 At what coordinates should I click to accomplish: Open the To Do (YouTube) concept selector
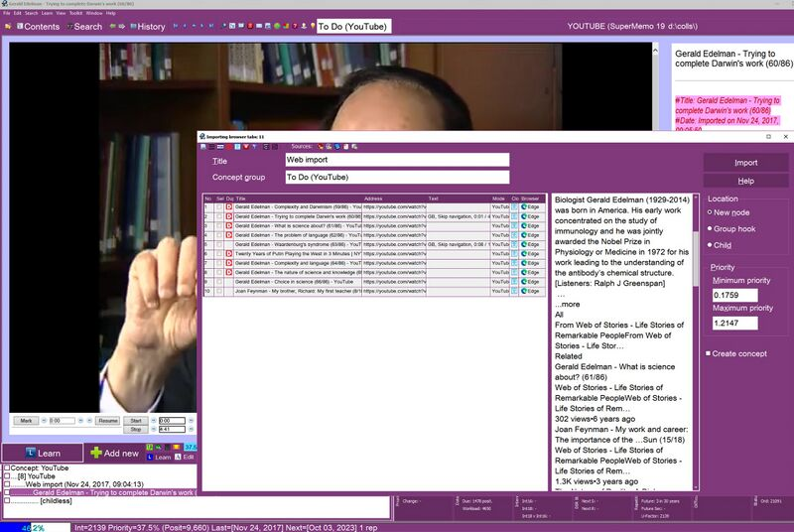coord(350,27)
